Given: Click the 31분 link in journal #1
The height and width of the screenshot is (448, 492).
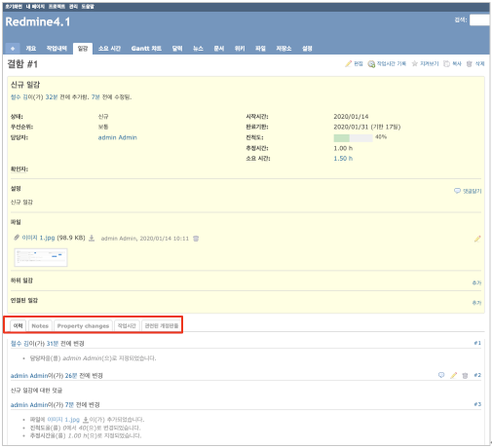Looking at the screenshot, I should [53, 344].
